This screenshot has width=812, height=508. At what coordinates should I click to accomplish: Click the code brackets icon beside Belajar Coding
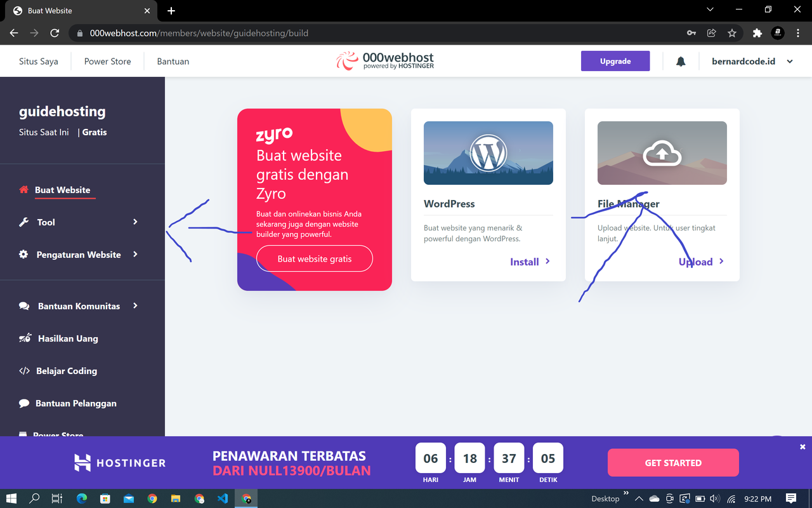(25, 371)
